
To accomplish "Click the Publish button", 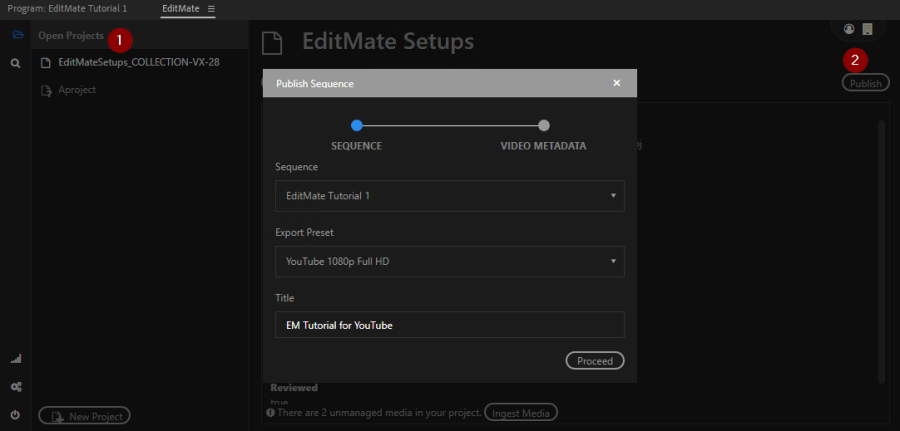I will (x=866, y=83).
